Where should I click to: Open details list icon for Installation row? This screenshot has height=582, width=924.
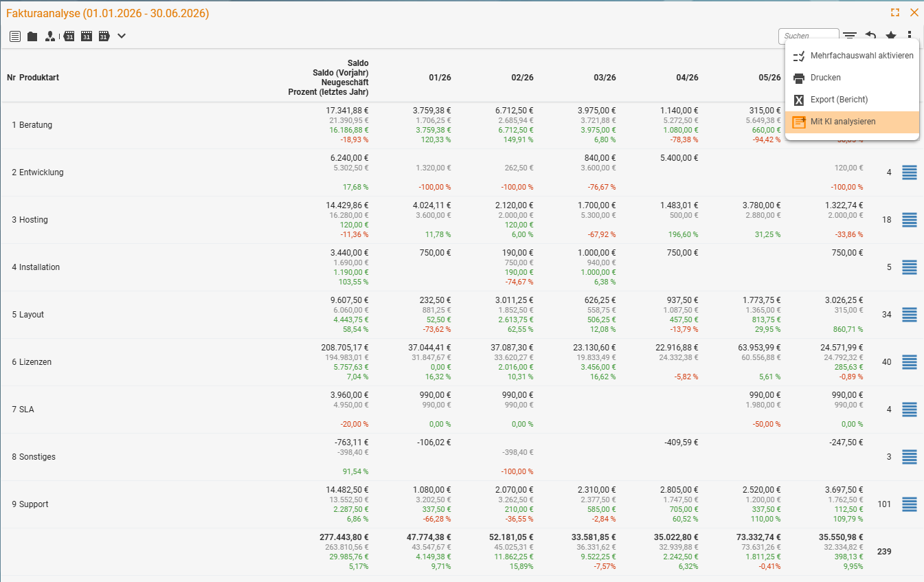tap(910, 267)
